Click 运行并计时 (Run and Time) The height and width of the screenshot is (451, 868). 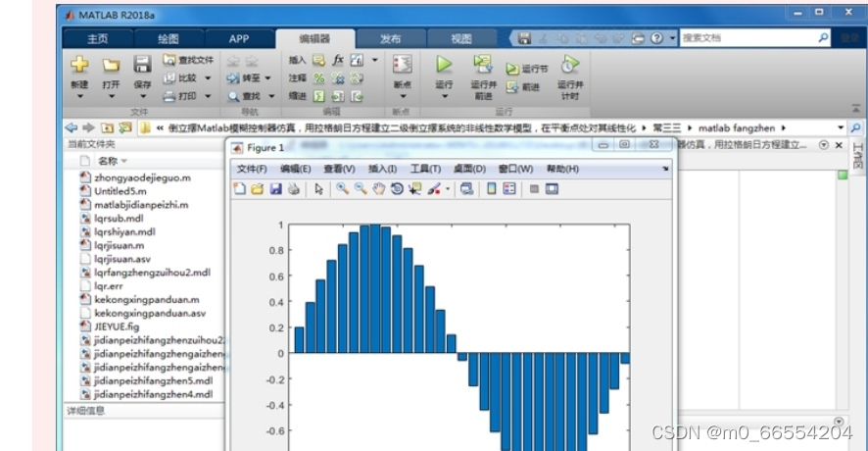click(570, 77)
